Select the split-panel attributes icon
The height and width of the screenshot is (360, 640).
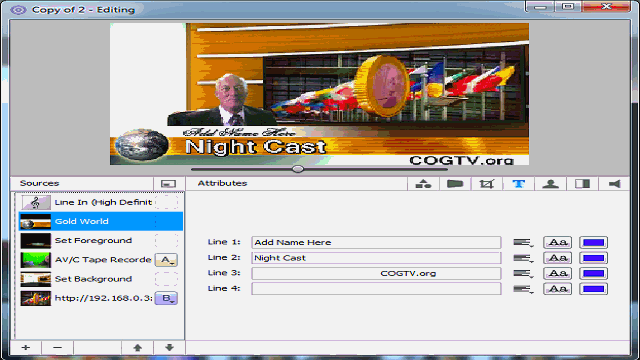[582, 184]
